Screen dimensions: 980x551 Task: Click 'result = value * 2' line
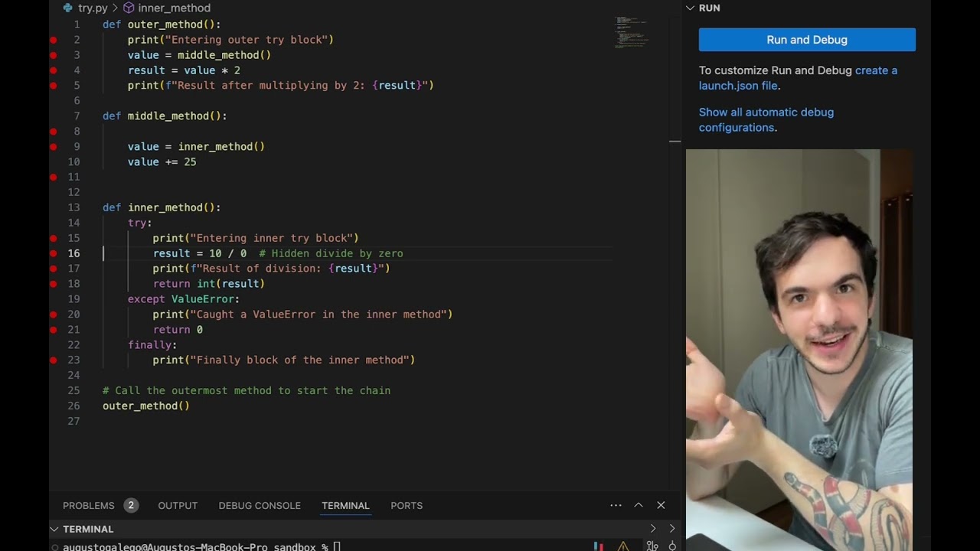click(184, 70)
